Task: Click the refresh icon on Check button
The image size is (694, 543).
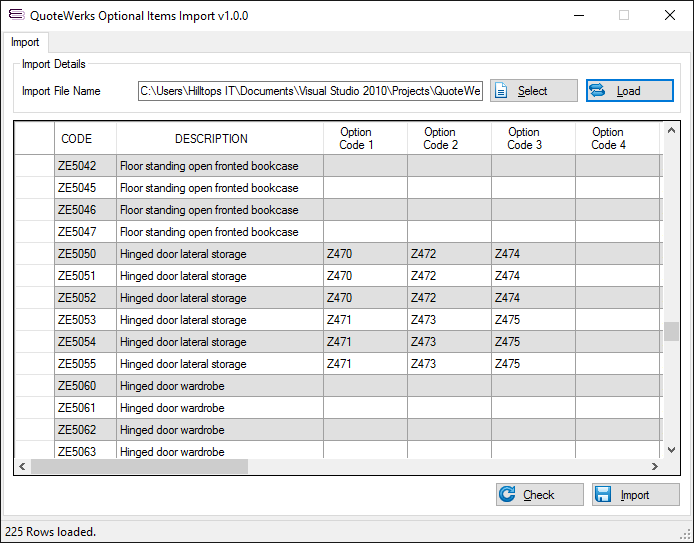Action: tap(508, 495)
